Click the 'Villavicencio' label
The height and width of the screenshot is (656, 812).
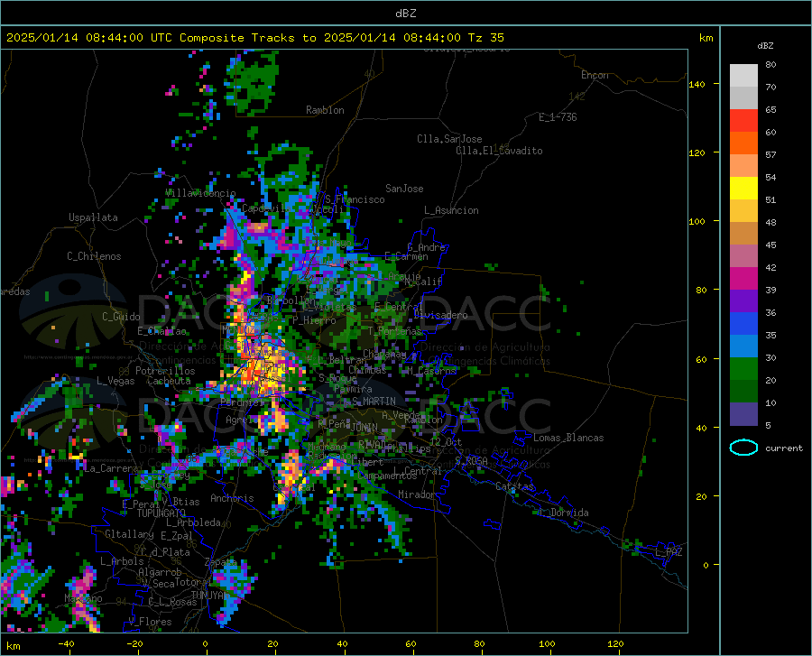click(x=200, y=192)
